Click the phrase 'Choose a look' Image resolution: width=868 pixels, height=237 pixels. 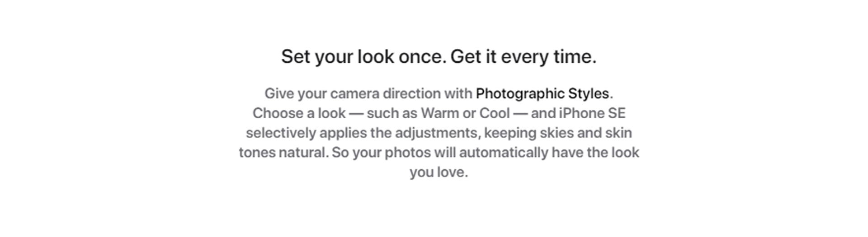pos(299,113)
